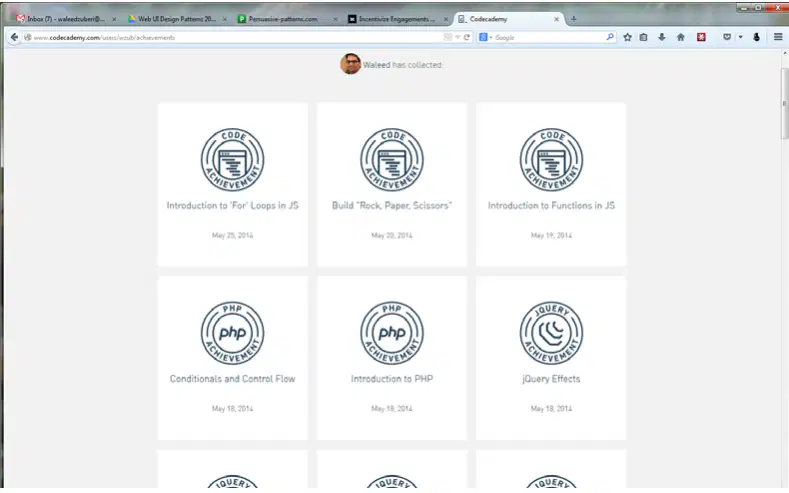Click the 'May 25, 2014' date

232,235
